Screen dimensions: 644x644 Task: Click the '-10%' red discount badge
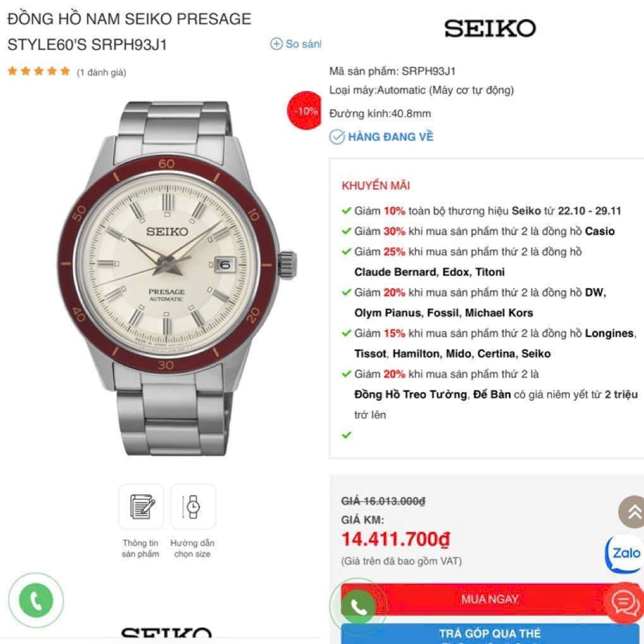304,110
